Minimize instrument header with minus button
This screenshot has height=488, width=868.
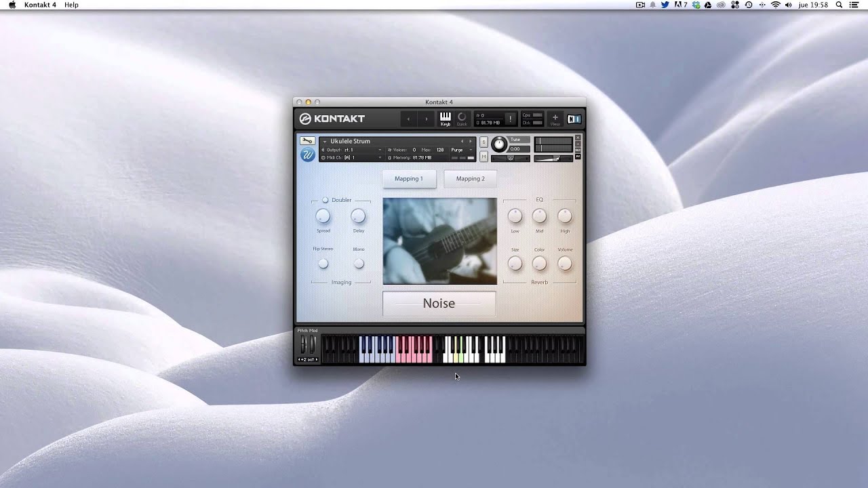(x=578, y=144)
